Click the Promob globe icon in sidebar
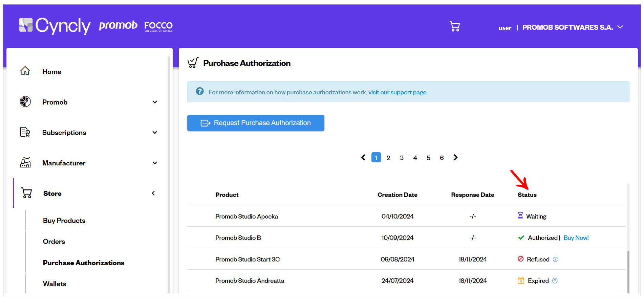 coord(25,101)
